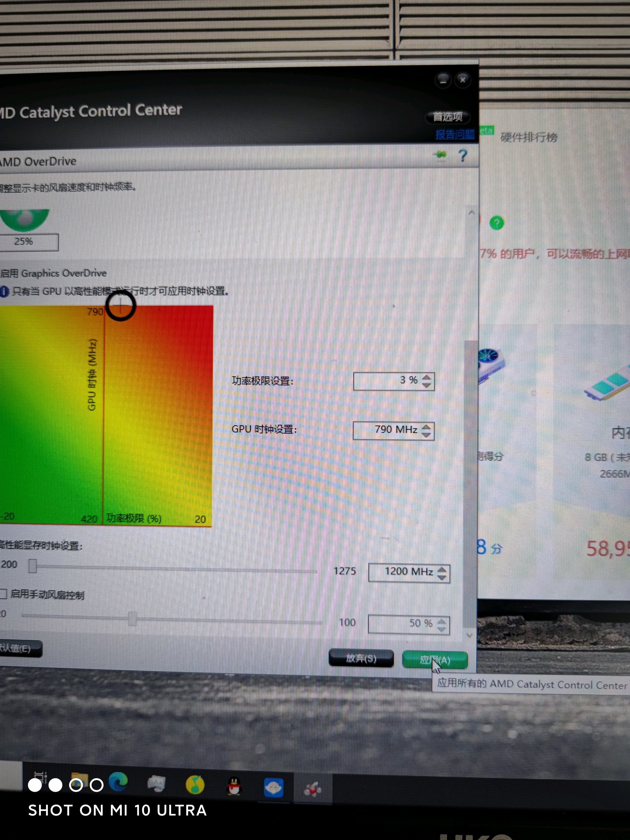The height and width of the screenshot is (840, 630).
Task: Minimize the Catalyst Control Center window
Action: (x=443, y=80)
